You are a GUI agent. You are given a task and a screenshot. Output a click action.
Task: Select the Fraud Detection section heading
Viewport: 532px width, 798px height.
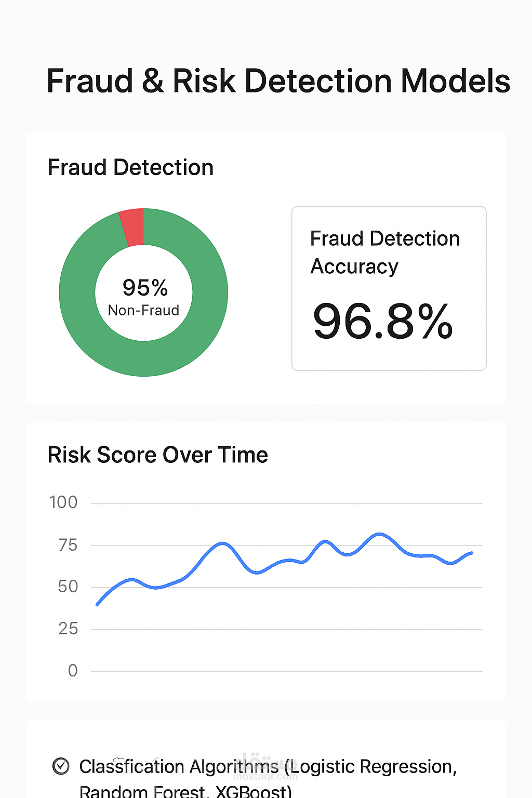[x=130, y=168]
